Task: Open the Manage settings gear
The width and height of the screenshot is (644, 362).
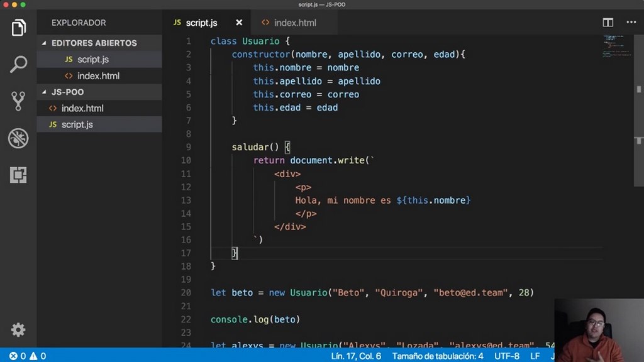Action: pos(18,330)
